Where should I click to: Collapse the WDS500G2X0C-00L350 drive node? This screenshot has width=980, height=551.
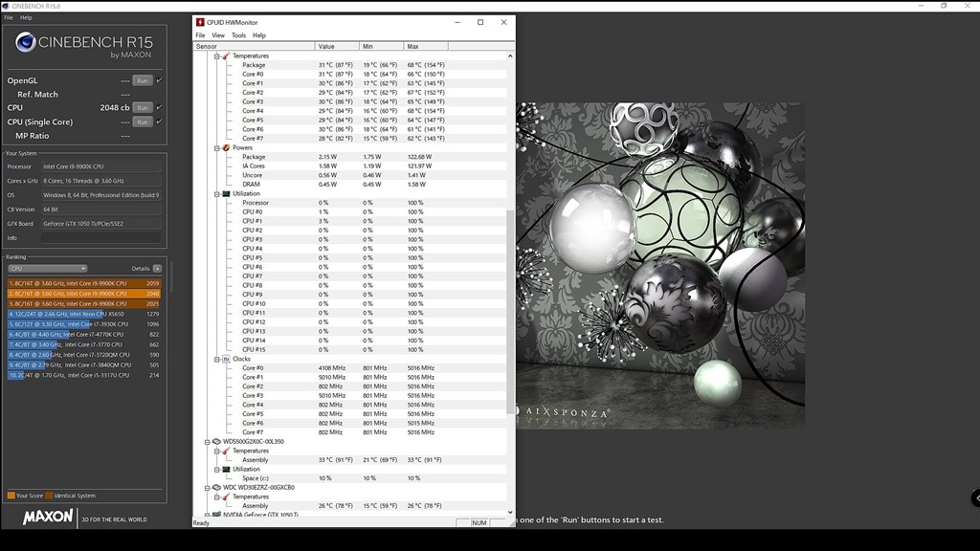coord(208,442)
